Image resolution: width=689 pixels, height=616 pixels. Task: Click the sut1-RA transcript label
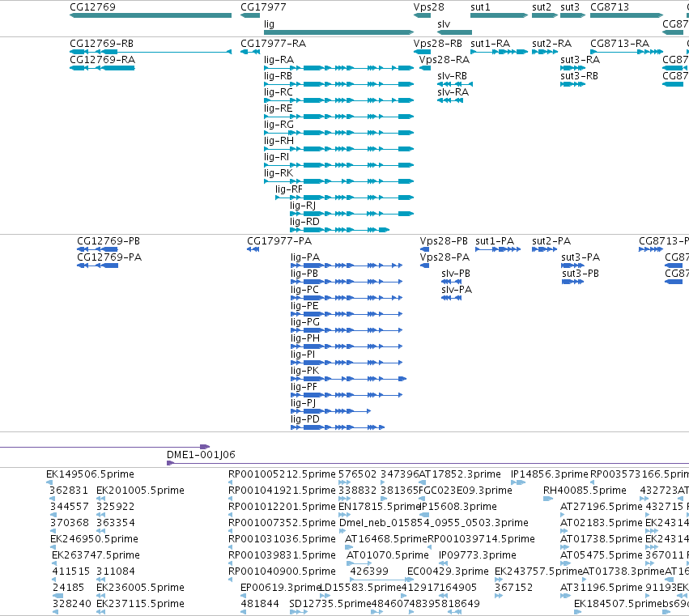click(x=491, y=44)
